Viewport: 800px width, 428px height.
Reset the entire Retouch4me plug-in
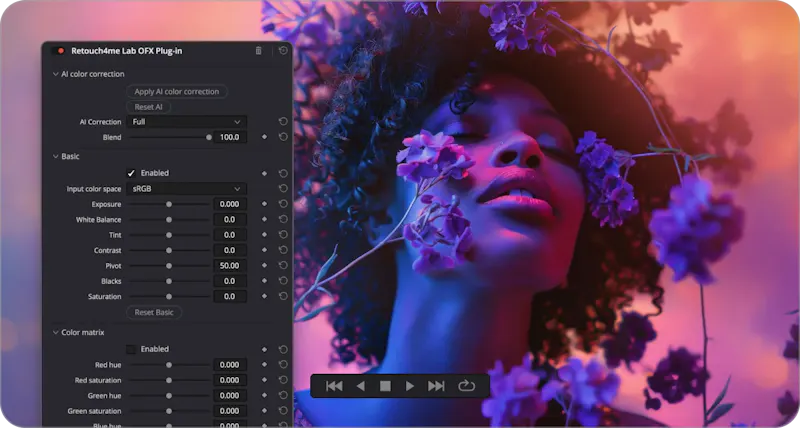pos(283,51)
